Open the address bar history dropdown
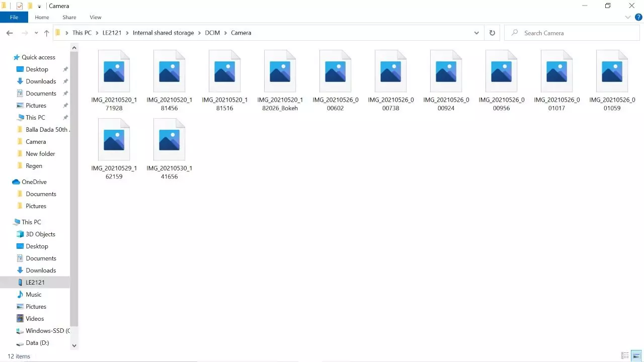Viewport: 644px width, 362px height. [476, 33]
